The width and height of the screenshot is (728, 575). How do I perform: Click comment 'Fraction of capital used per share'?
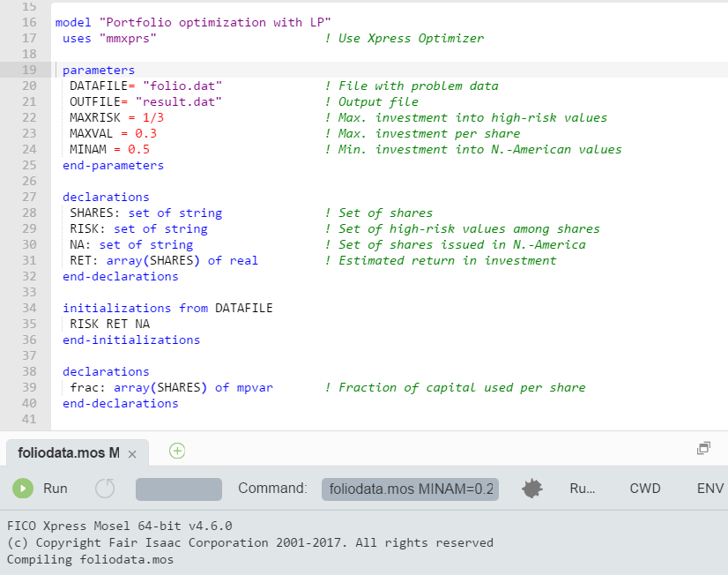[x=456, y=387]
